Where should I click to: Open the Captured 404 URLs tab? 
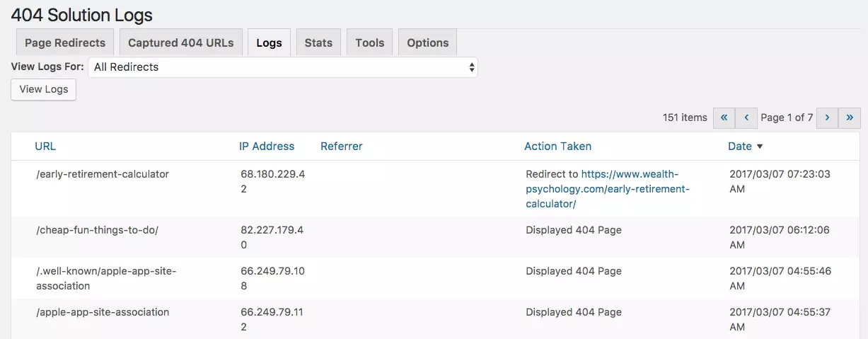[x=180, y=42]
